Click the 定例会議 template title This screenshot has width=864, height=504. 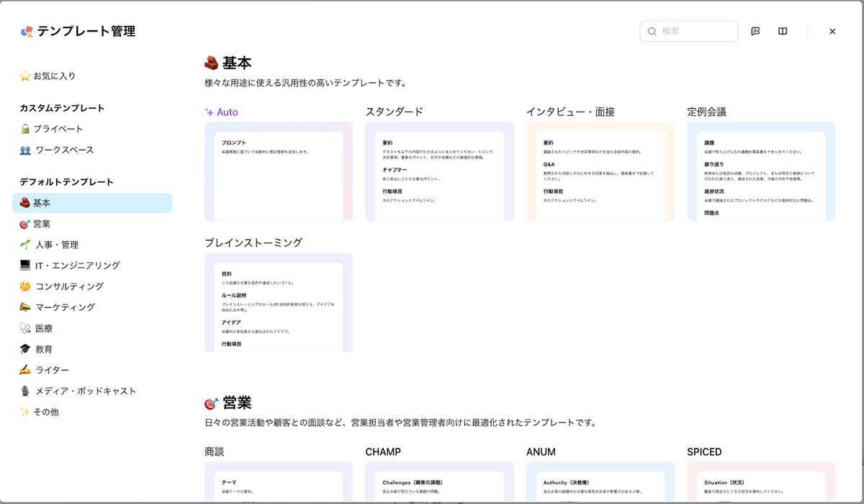707,112
